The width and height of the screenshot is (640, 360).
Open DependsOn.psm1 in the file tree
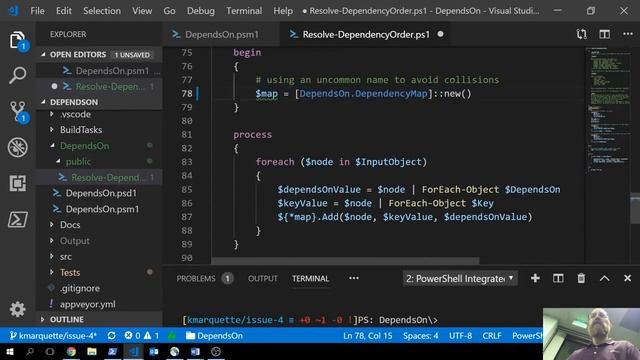click(x=102, y=209)
